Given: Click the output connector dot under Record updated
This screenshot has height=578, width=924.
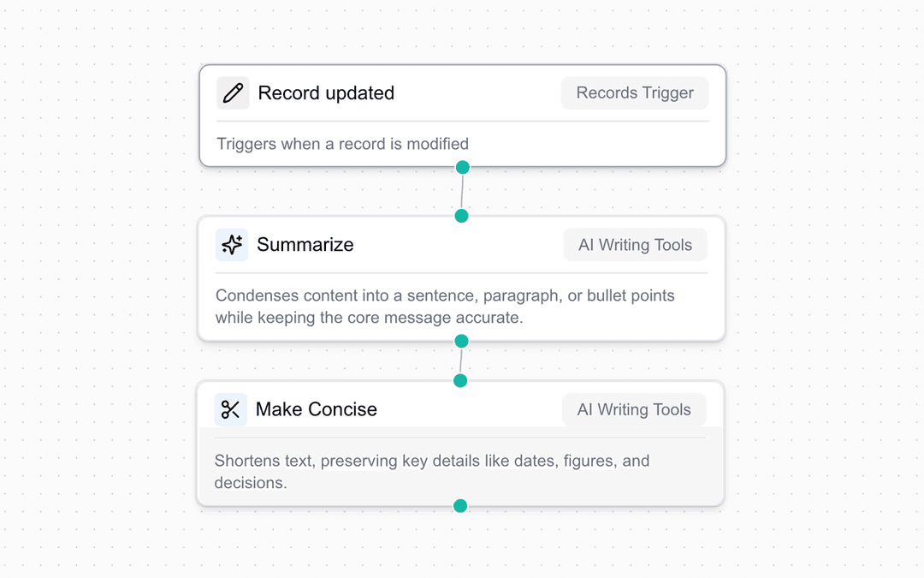Looking at the screenshot, I should click(x=462, y=167).
